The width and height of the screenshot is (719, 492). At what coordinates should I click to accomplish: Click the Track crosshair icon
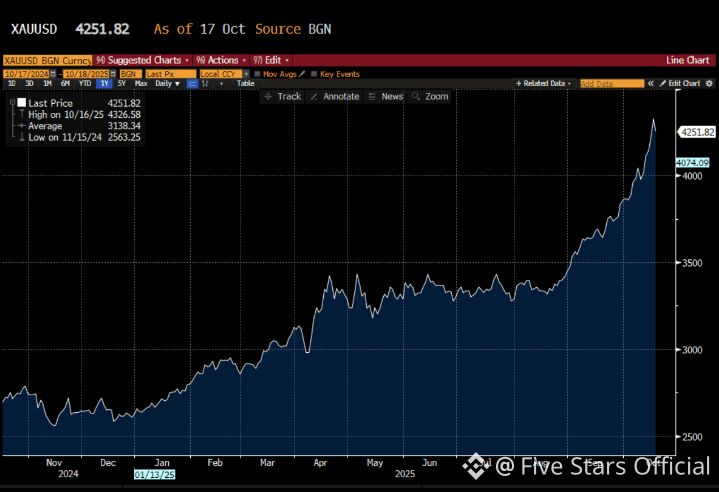[x=268, y=96]
